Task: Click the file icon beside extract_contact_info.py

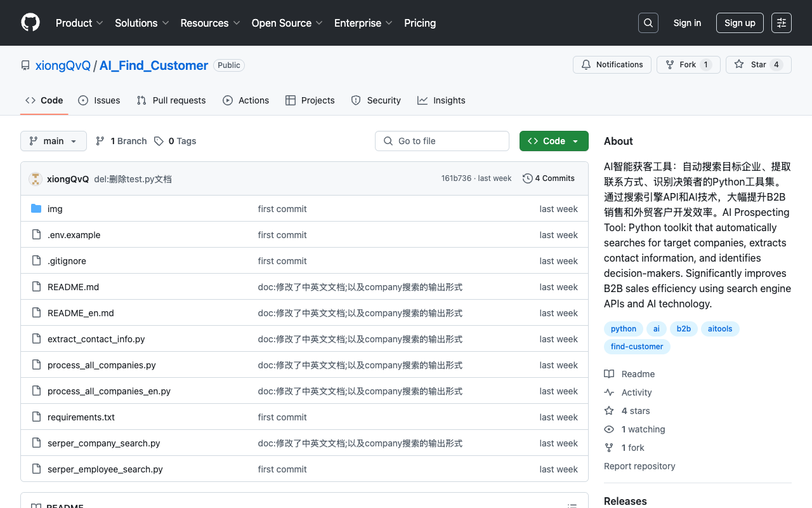Action: (36, 339)
